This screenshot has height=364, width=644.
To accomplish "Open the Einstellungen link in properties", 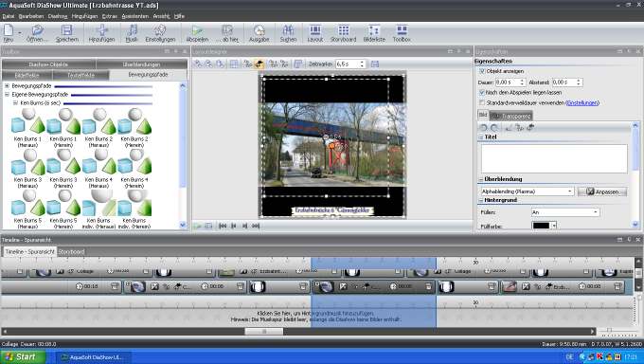I will [582, 102].
